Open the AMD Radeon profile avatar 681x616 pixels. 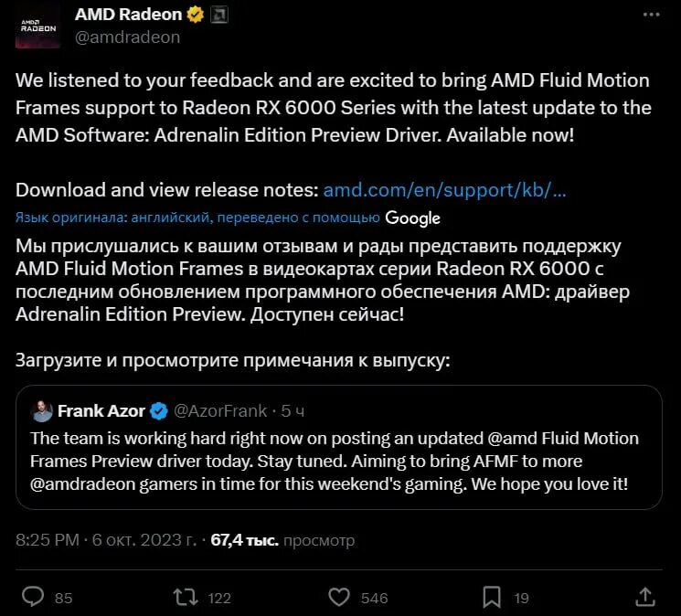[x=38, y=26]
